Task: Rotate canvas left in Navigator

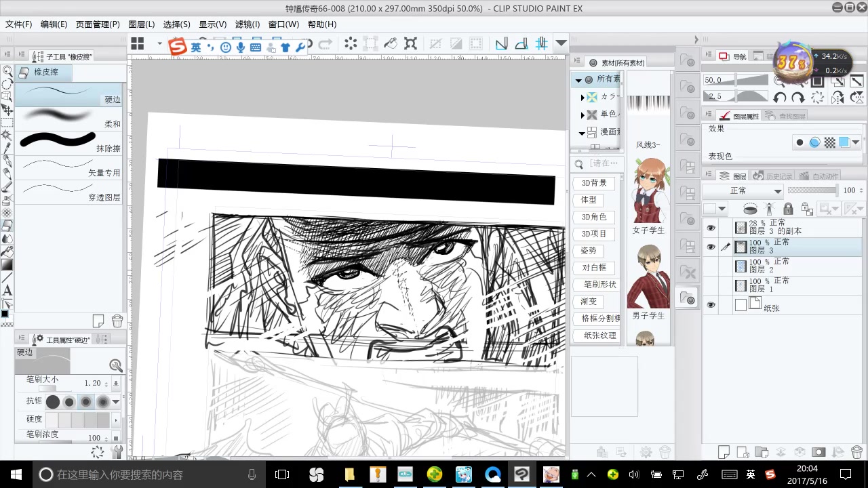Action: (x=779, y=98)
